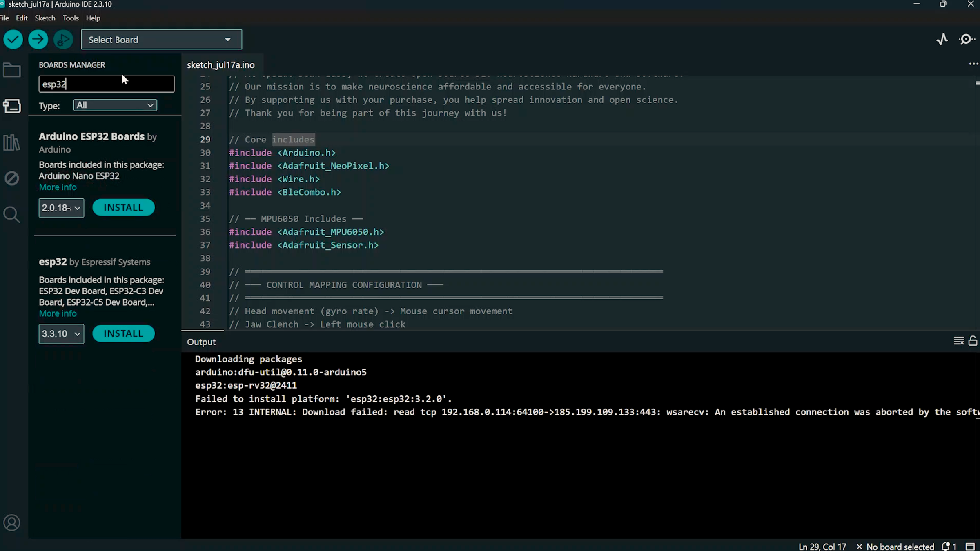The height and width of the screenshot is (551, 980).
Task: Open the Select Board dropdown
Action: click(161, 40)
